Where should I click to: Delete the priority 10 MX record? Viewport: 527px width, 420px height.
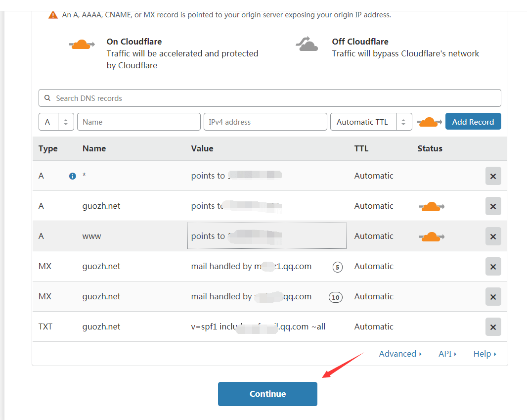coord(493,297)
